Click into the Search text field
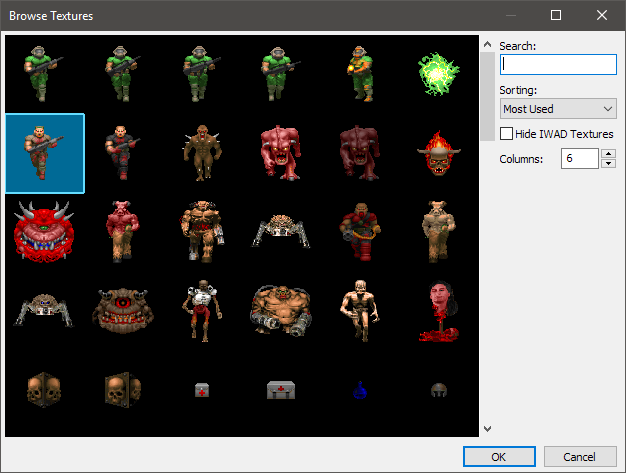 (x=557, y=64)
